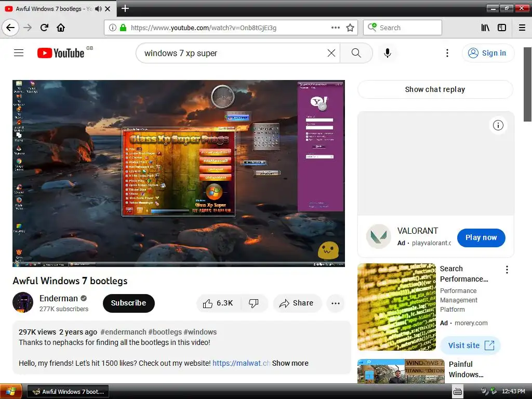Open Enderman channel avatar
The height and width of the screenshot is (399, 532).
pyautogui.click(x=23, y=303)
